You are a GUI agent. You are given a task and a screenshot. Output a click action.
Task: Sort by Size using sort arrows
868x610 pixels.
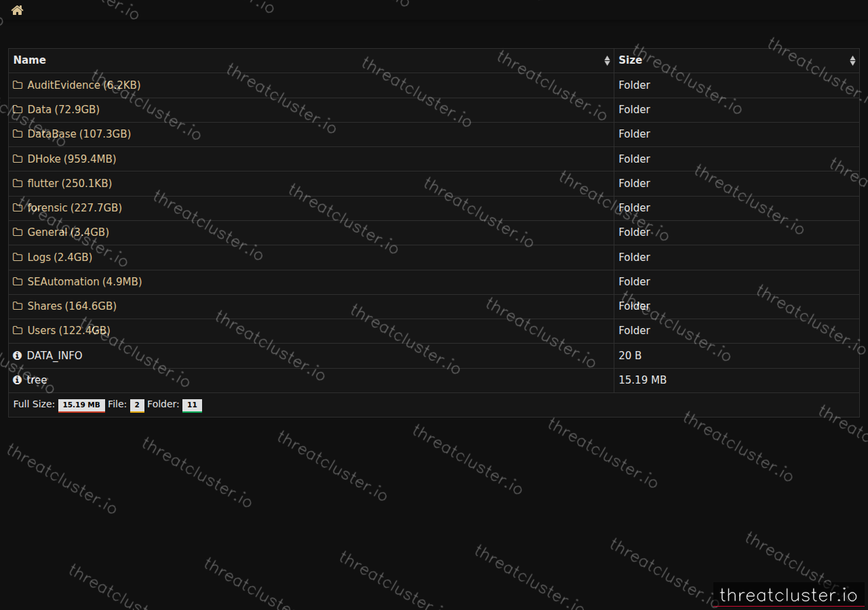[852, 60]
